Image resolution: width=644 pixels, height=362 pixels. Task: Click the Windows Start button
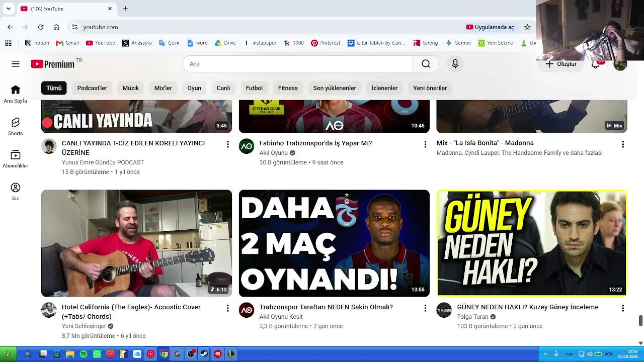pyautogui.click(x=7, y=354)
